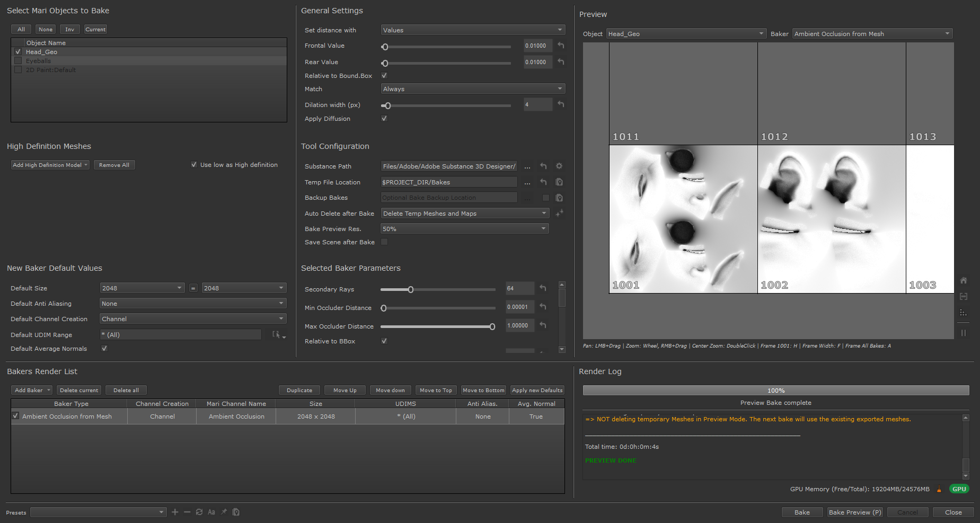Refresh the presets list

(199, 512)
